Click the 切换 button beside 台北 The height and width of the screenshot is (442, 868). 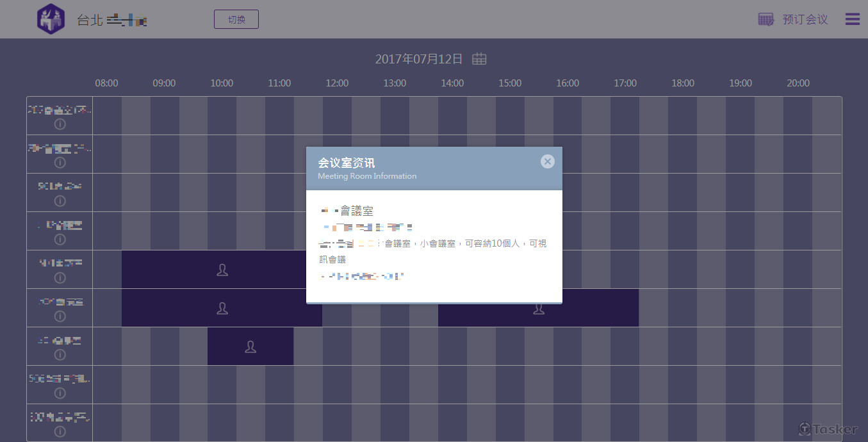tap(236, 19)
